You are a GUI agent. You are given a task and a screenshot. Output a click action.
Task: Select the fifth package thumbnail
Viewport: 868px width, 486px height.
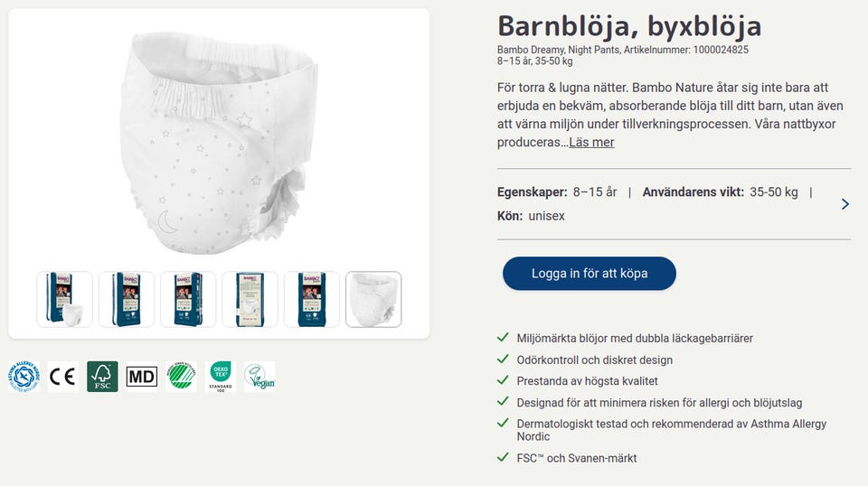pos(312,299)
